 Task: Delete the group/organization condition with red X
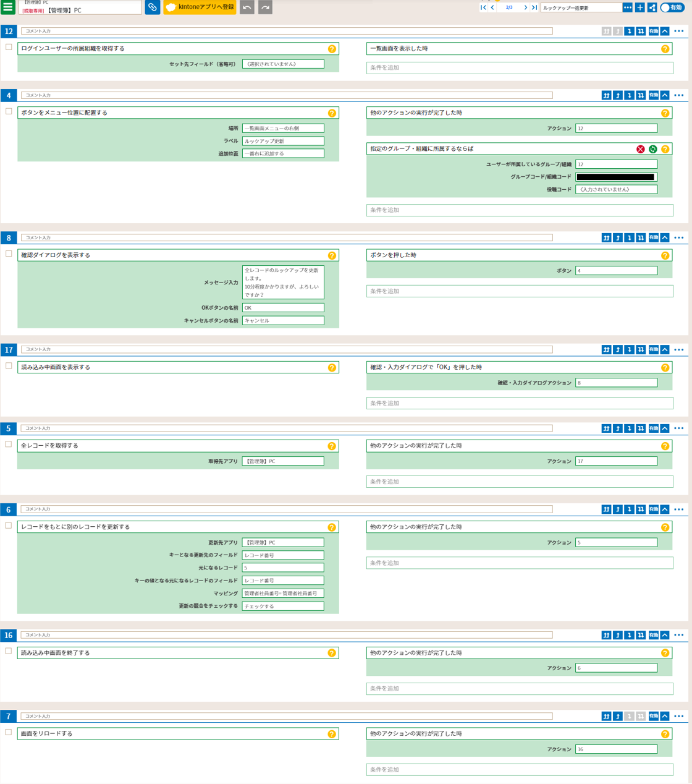[x=640, y=149]
